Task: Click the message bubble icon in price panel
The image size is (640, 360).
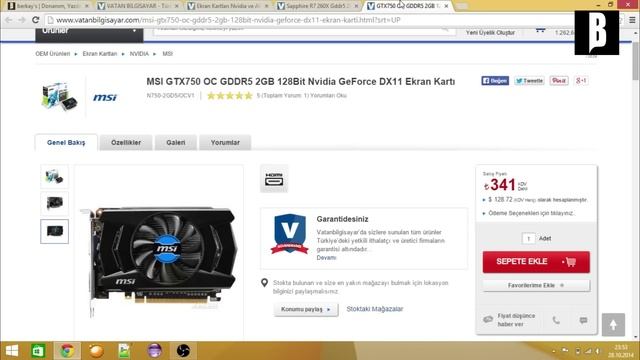Action: 583,320
